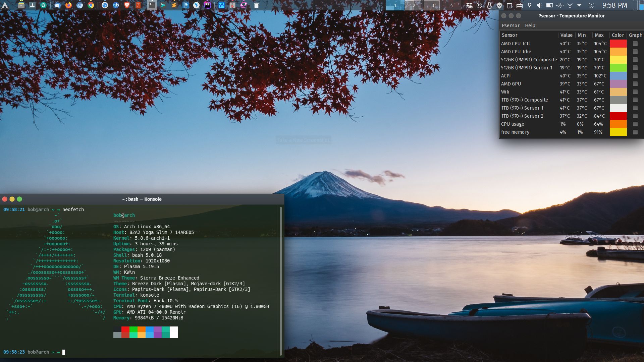The height and width of the screenshot is (362, 644).
Task: Expand the system tray overflow arrow
Action: click(579, 5)
